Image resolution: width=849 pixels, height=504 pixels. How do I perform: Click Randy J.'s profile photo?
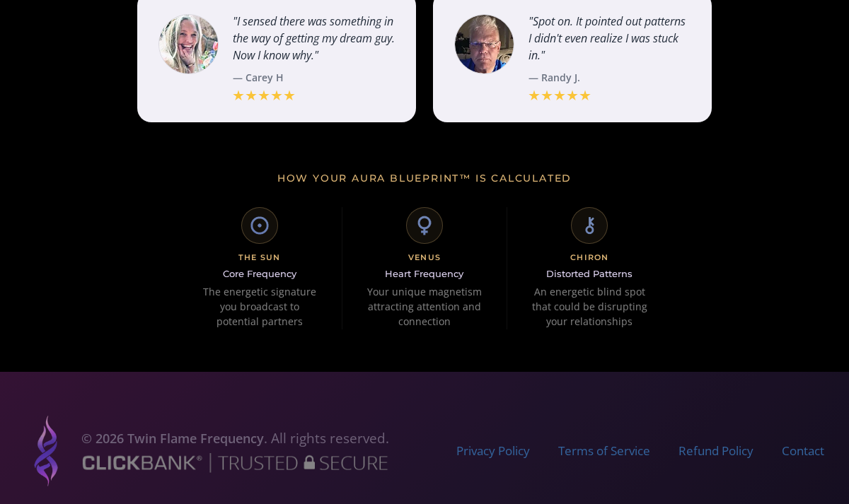tap(484, 44)
